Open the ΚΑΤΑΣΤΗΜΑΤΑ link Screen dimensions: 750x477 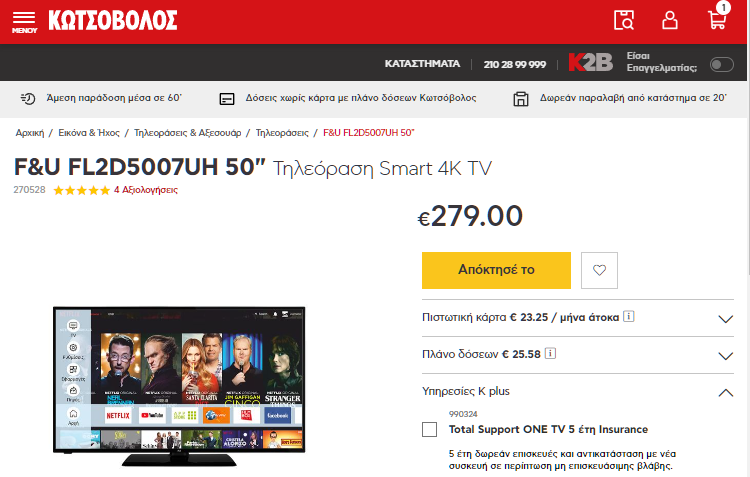coord(422,64)
